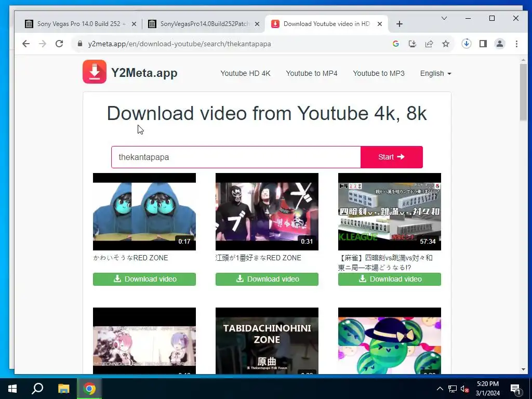
Task: Open File Explorer from the taskbar
Action: point(63,389)
